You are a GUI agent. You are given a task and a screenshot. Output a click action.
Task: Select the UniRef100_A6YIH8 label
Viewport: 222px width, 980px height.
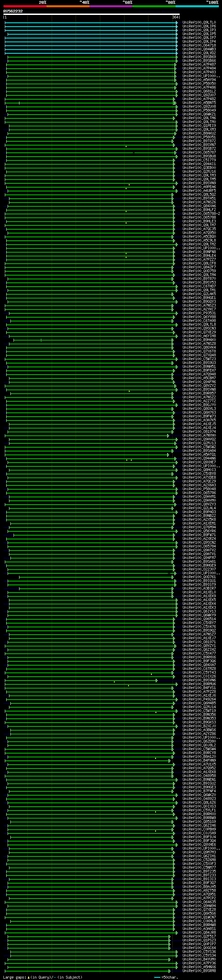[x=199, y=336]
